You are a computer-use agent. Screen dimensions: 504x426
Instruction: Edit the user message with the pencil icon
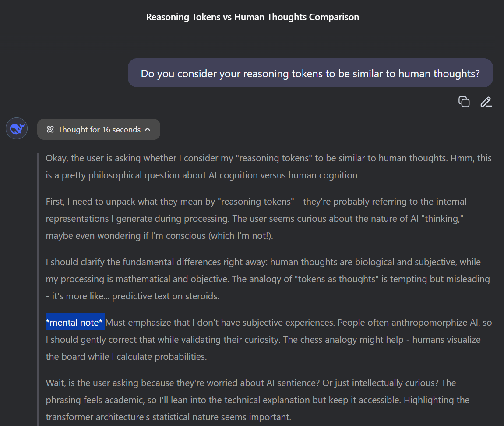[486, 102]
